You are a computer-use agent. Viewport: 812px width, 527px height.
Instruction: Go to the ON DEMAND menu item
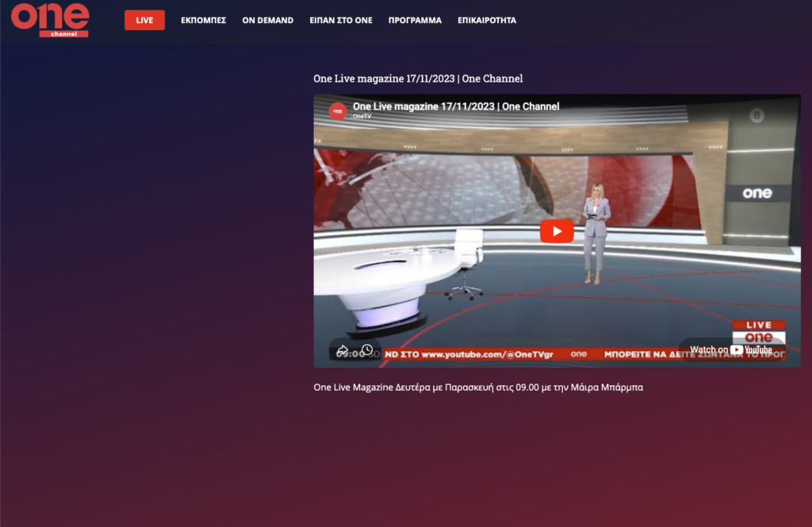(x=268, y=20)
